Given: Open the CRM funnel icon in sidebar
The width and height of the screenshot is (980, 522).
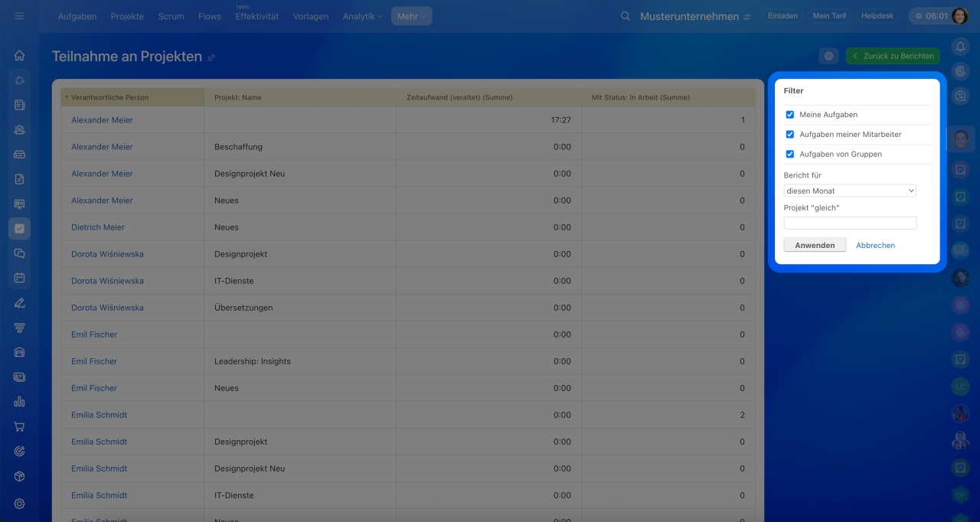Looking at the screenshot, I should [19, 328].
